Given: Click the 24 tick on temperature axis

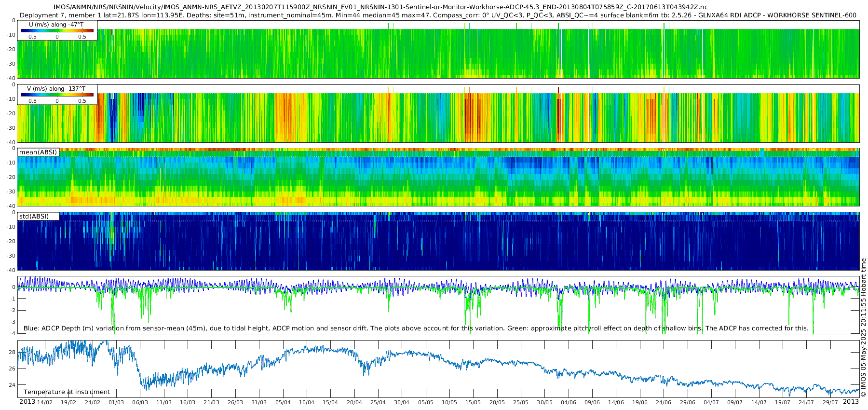Looking at the screenshot, I should click(12, 385).
